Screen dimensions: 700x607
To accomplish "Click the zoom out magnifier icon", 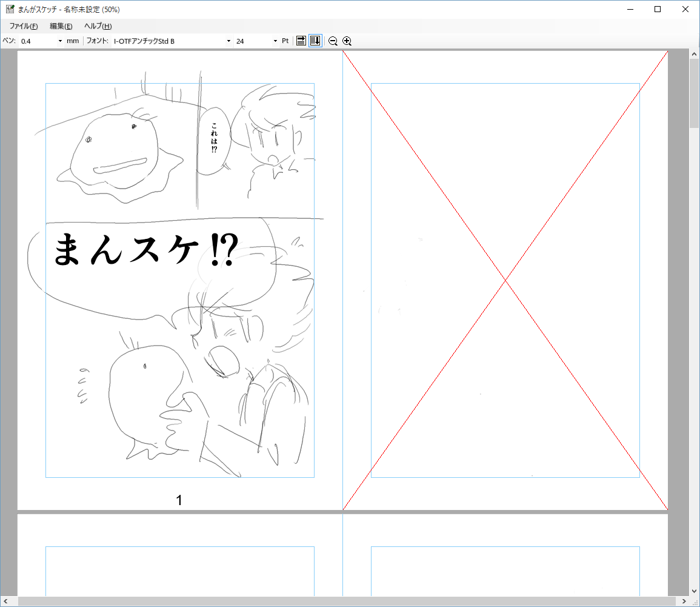I will pyautogui.click(x=333, y=41).
